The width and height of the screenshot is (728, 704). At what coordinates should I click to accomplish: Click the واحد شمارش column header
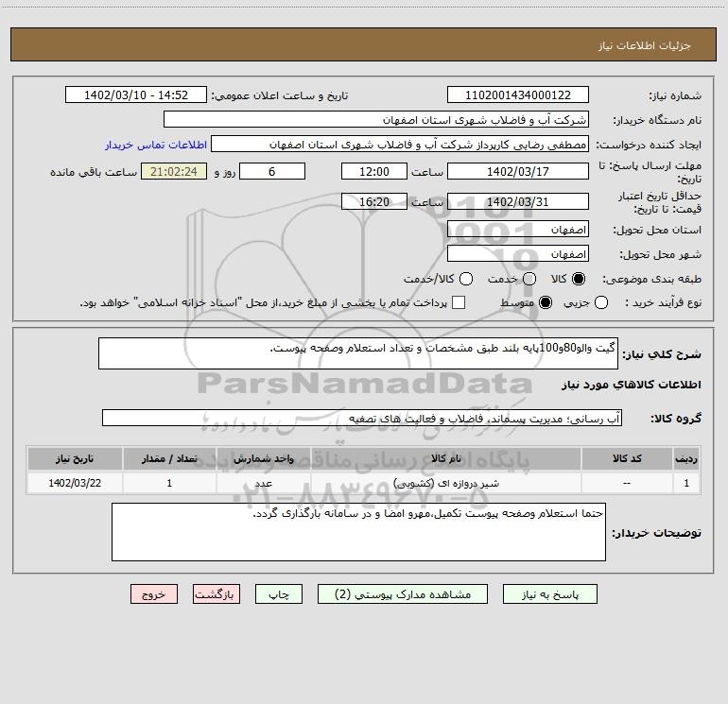[x=263, y=458]
